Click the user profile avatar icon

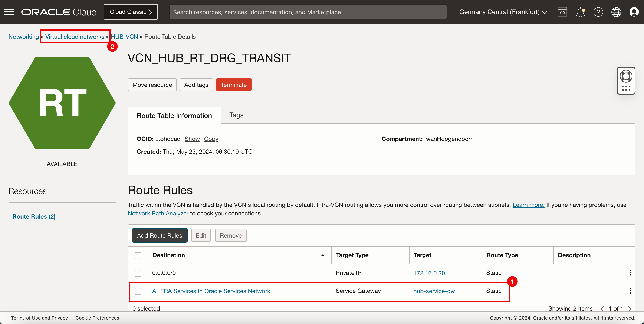pos(634,11)
